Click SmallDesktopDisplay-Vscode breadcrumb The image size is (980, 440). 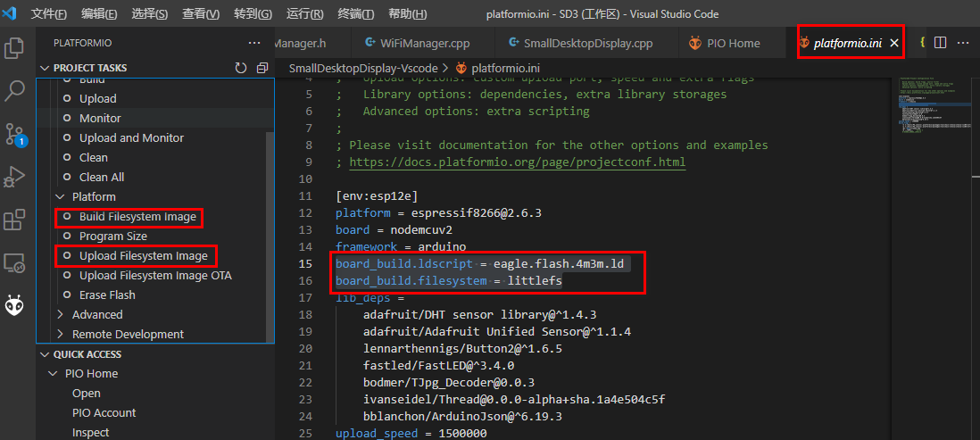point(364,68)
